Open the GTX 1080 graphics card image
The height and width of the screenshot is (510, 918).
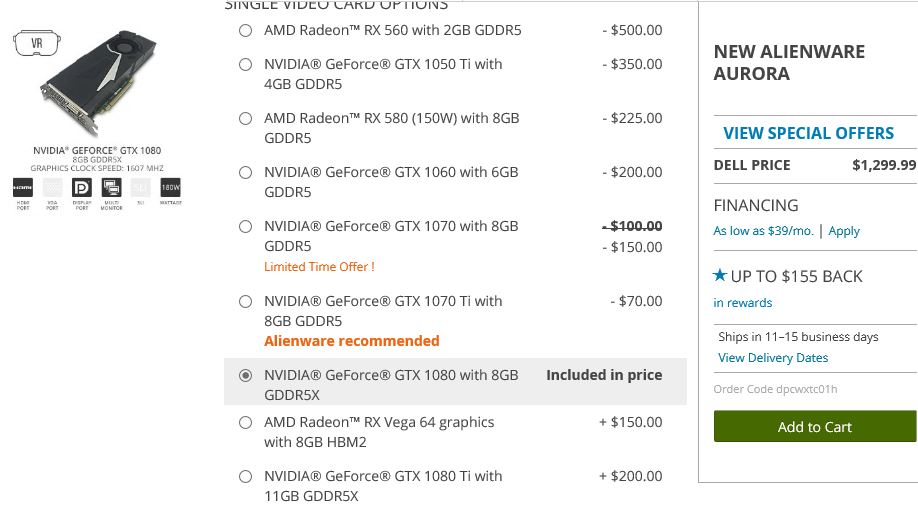[x=98, y=83]
